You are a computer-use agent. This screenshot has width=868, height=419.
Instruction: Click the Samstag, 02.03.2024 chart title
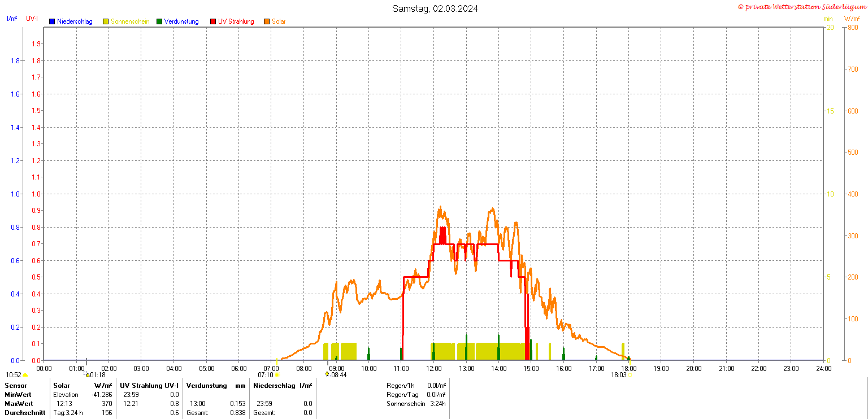click(x=435, y=8)
